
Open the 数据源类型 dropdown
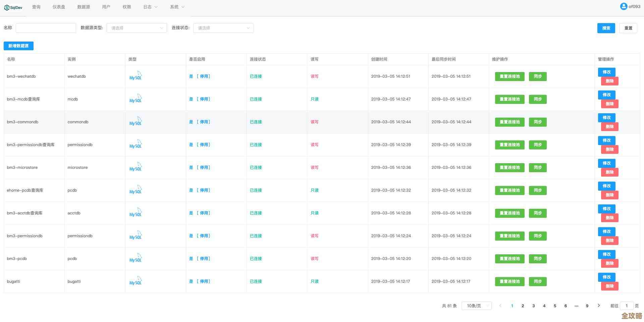[137, 28]
